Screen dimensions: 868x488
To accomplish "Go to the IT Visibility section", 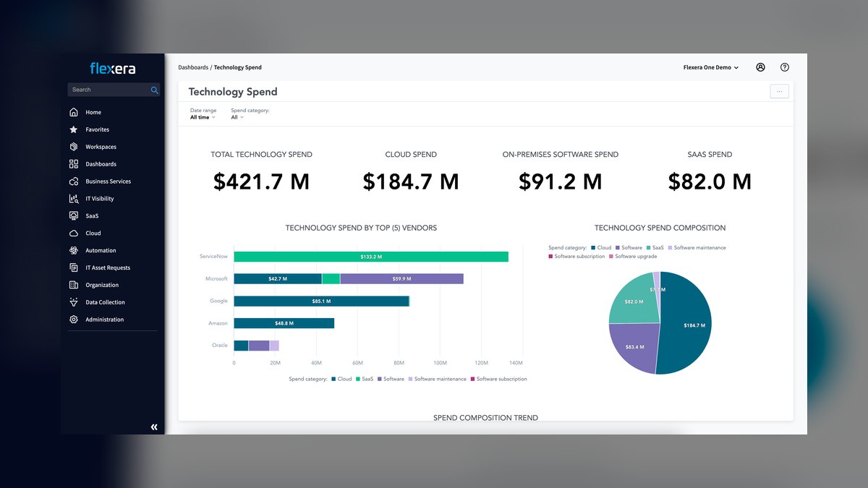I will pyautogui.click(x=100, y=199).
